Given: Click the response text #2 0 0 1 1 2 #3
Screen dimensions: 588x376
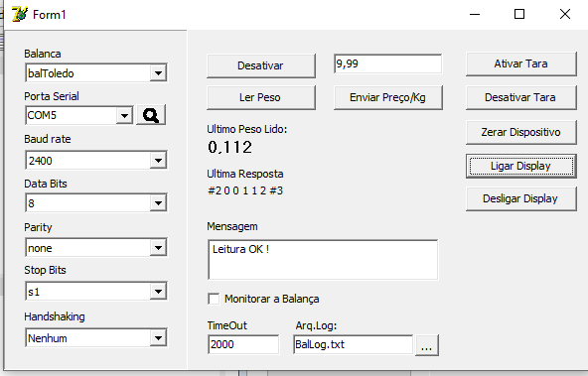Looking at the screenshot, I should point(245,190).
